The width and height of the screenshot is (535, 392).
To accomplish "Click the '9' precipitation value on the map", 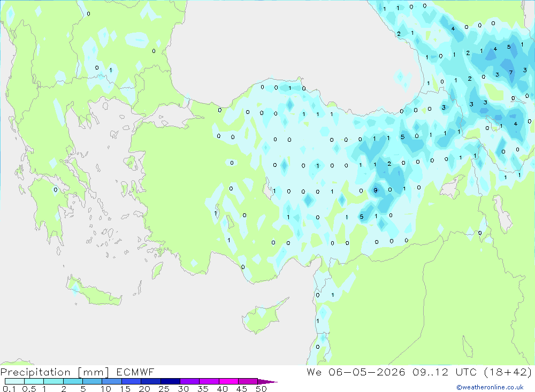I will 376,190.
